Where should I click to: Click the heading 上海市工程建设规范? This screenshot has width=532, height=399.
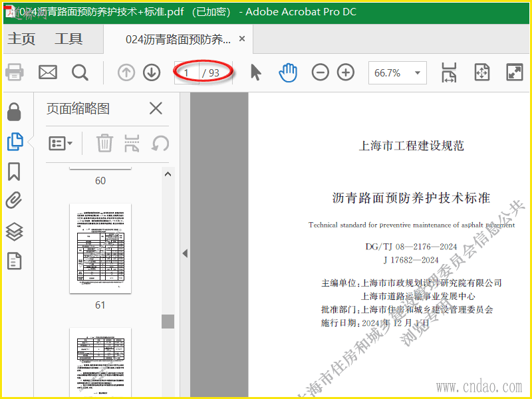(x=411, y=146)
